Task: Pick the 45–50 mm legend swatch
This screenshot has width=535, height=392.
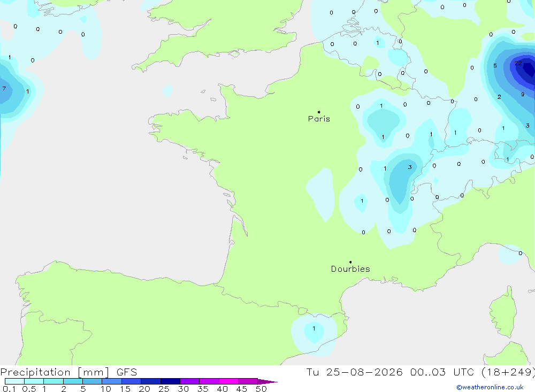Action: pos(248,381)
